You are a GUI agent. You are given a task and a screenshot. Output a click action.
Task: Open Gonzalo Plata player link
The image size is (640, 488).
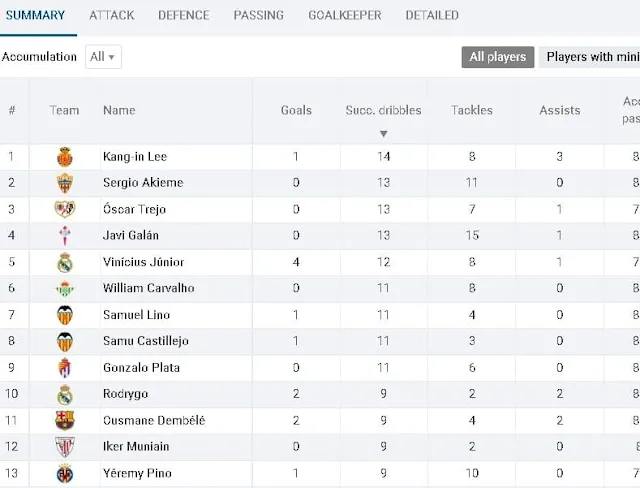point(141,368)
